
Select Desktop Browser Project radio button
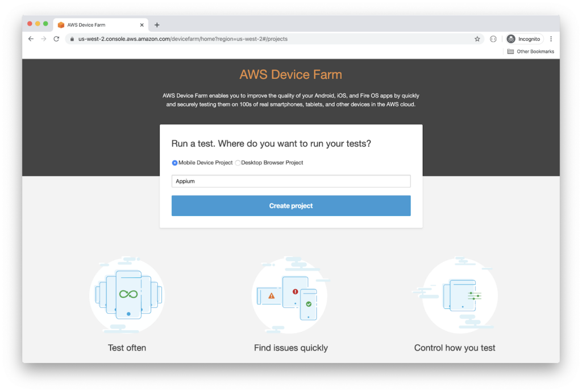[238, 163]
